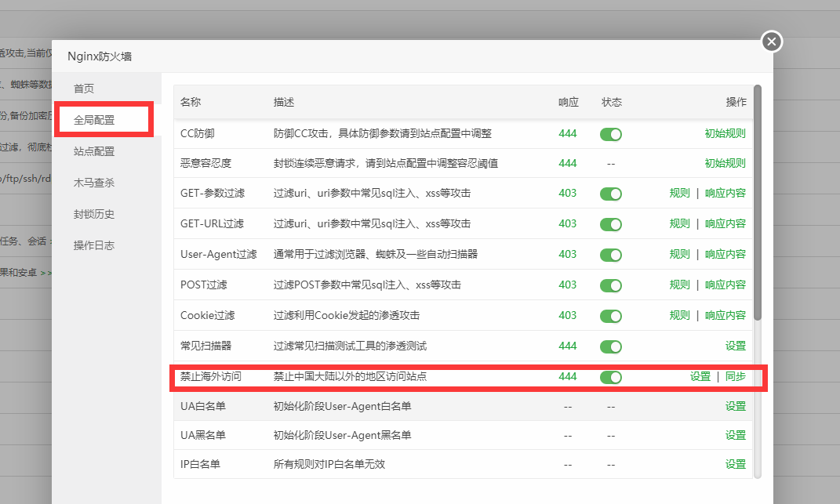Click 403 response code for GET-参数过滤
The height and width of the screenshot is (504, 840).
pyautogui.click(x=567, y=194)
